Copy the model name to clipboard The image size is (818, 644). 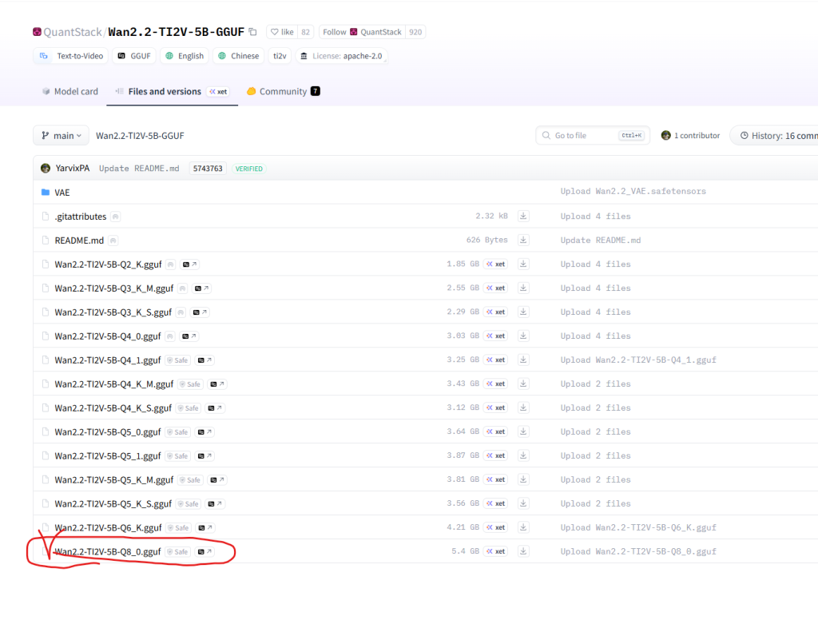(253, 32)
